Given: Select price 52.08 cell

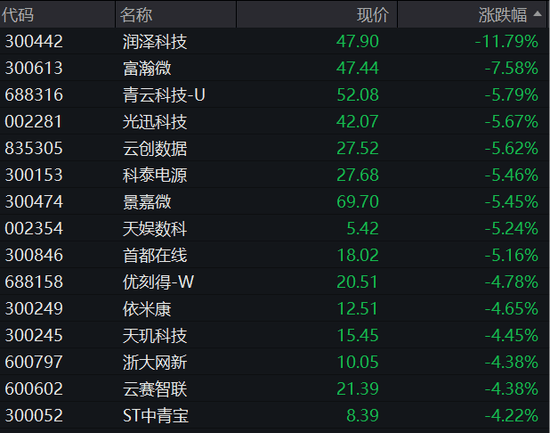Looking at the screenshot, I should click(x=357, y=95).
